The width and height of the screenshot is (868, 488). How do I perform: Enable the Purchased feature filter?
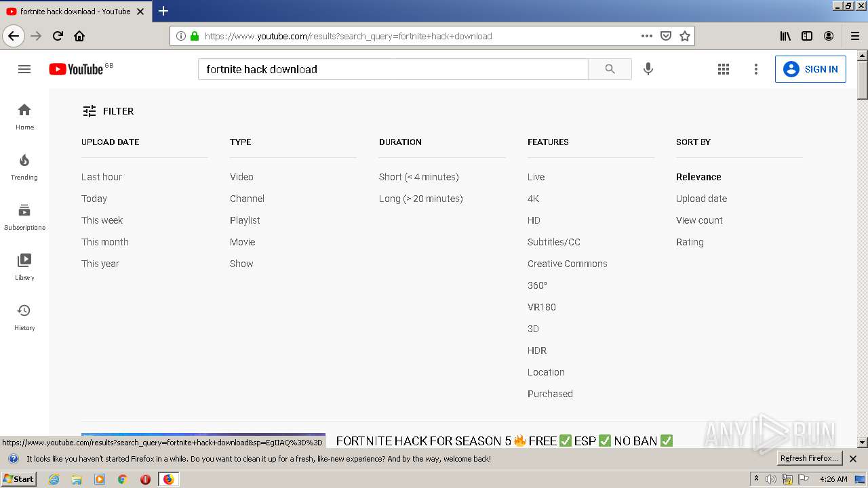tap(550, 394)
